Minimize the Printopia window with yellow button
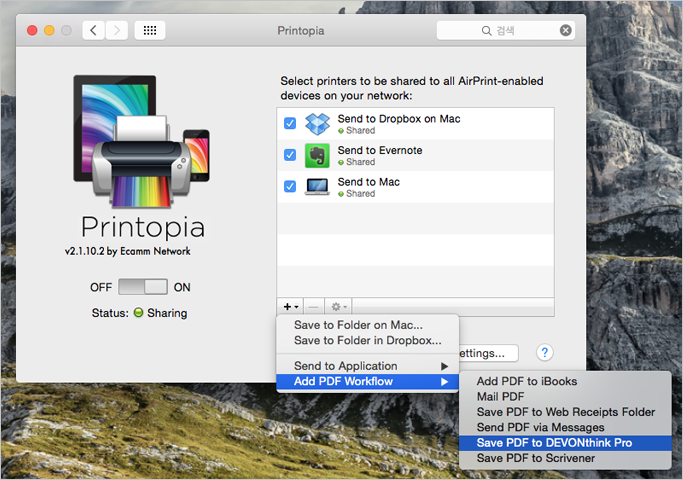The image size is (683, 480). click(x=49, y=30)
